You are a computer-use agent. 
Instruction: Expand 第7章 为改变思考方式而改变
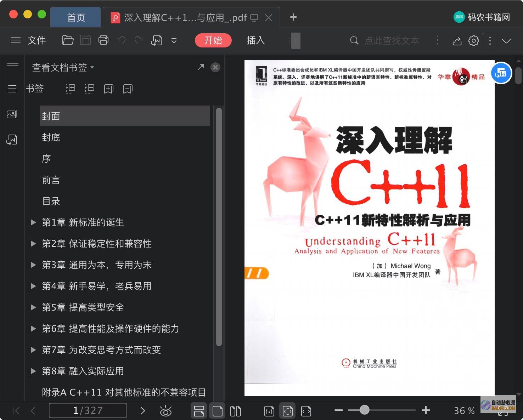[x=33, y=350]
